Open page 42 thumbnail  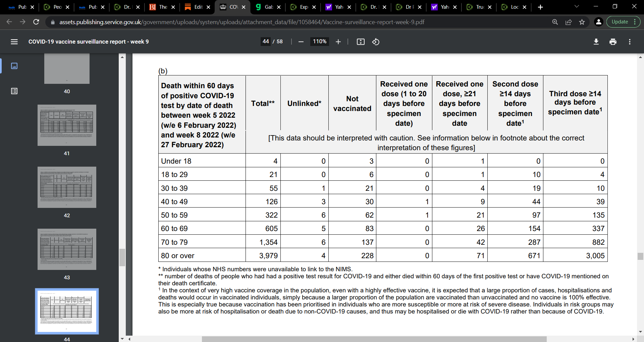pos(67,187)
